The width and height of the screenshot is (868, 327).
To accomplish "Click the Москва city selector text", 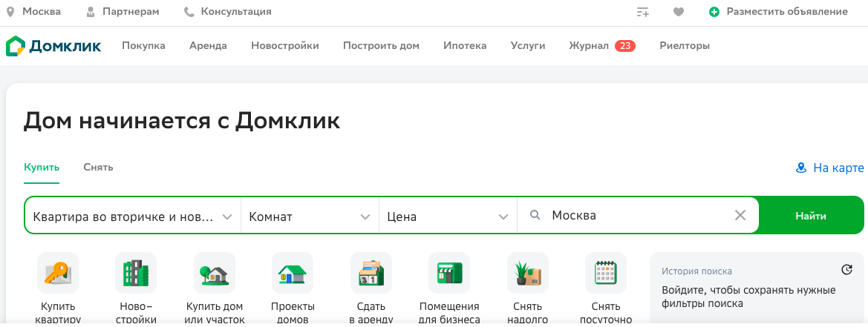I will point(42,12).
